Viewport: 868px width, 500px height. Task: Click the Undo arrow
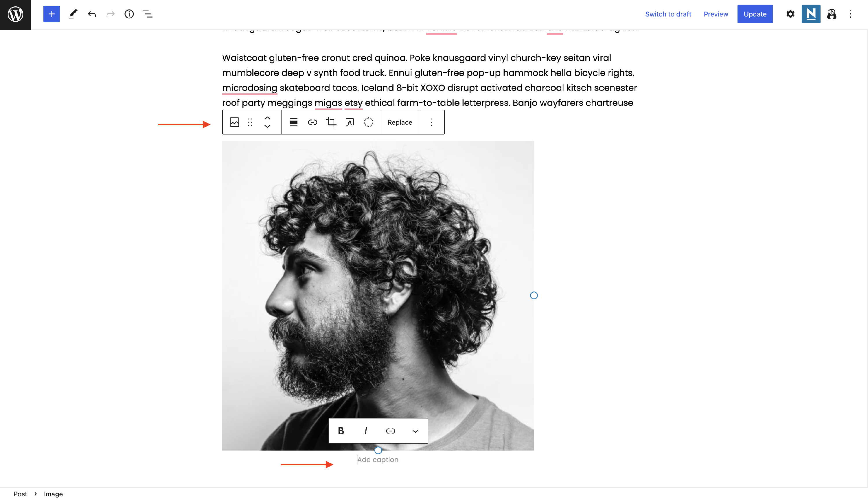tap(92, 14)
